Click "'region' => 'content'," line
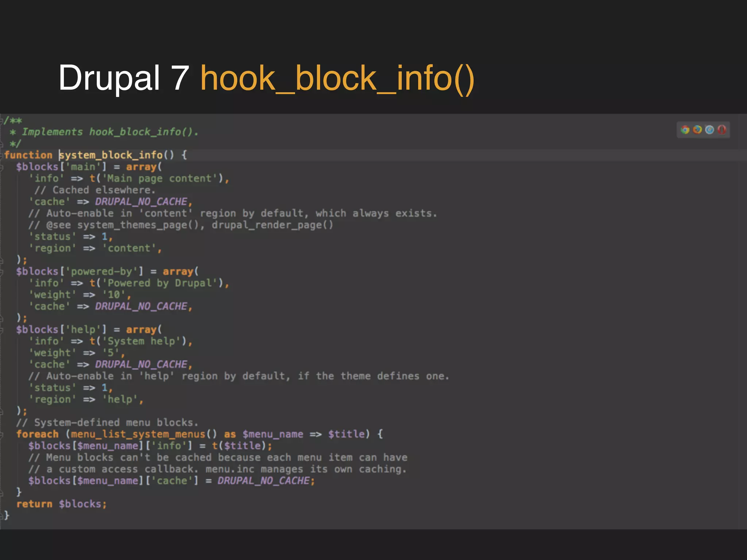Viewport: 747px width, 560px height. click(x=95, y=249)
